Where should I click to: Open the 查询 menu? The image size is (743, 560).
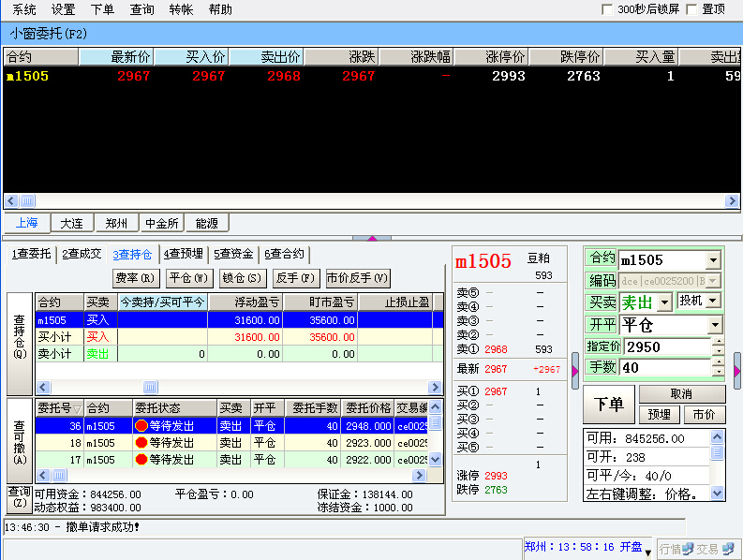pos(141,9)
